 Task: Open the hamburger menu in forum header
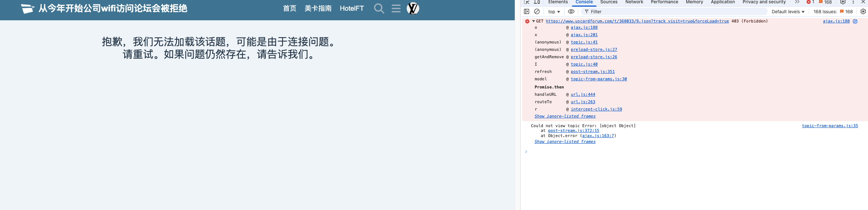396,8
